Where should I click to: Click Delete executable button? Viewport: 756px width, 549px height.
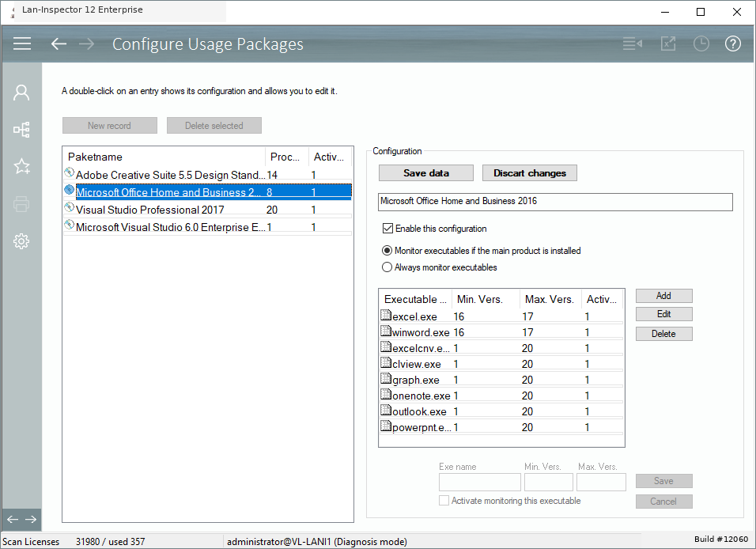(x=664, y=334)
